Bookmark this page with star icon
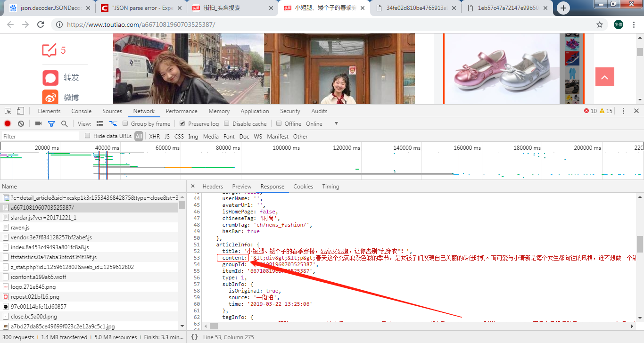Image resolution: width=644 pixels, height=343 pixels. (600, 24)
